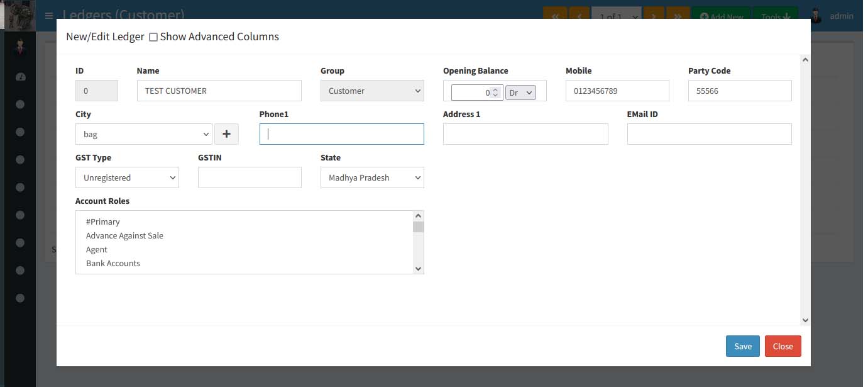Close the New/Edit Ledger dialog

click(x=783, y=346)
